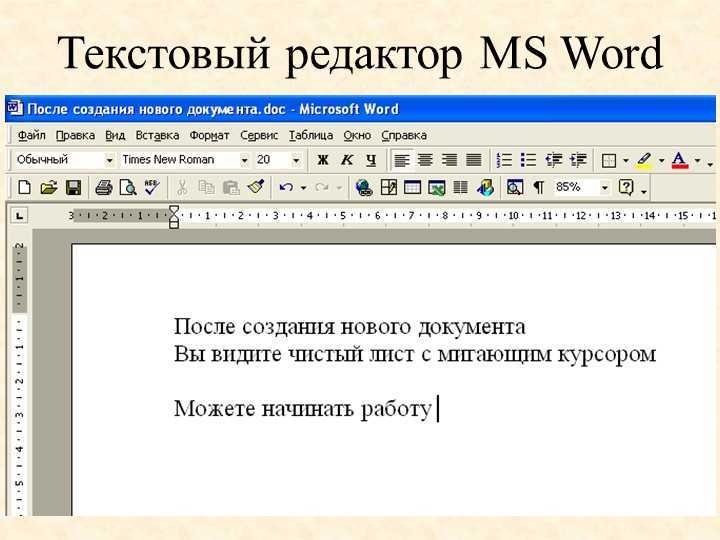
Task: Open the Правка menu
Action: 75,135
